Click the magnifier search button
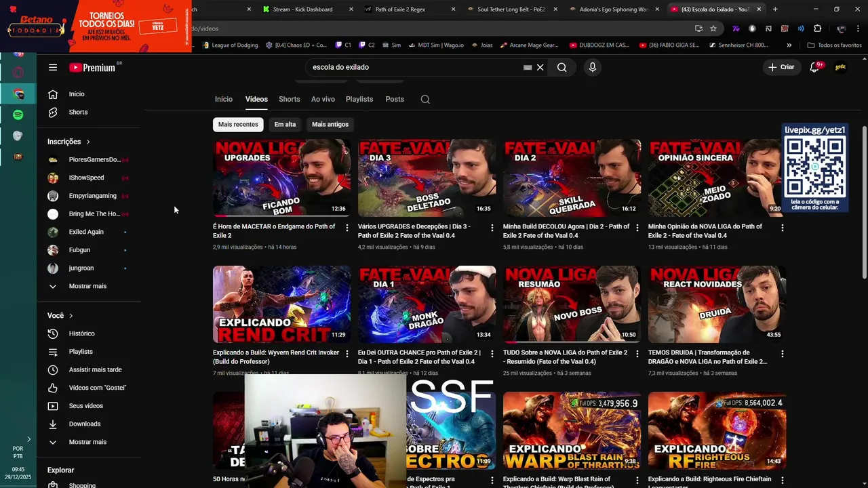Viewport: 868px width, 488px height. click(561, 67)
